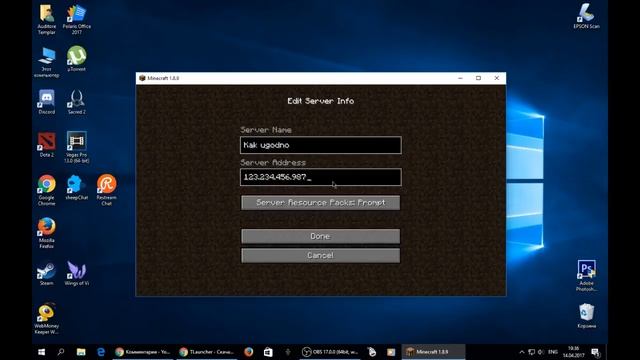
Task: Close the Minecraft 1.8.9 window
Action: point(496,78)
